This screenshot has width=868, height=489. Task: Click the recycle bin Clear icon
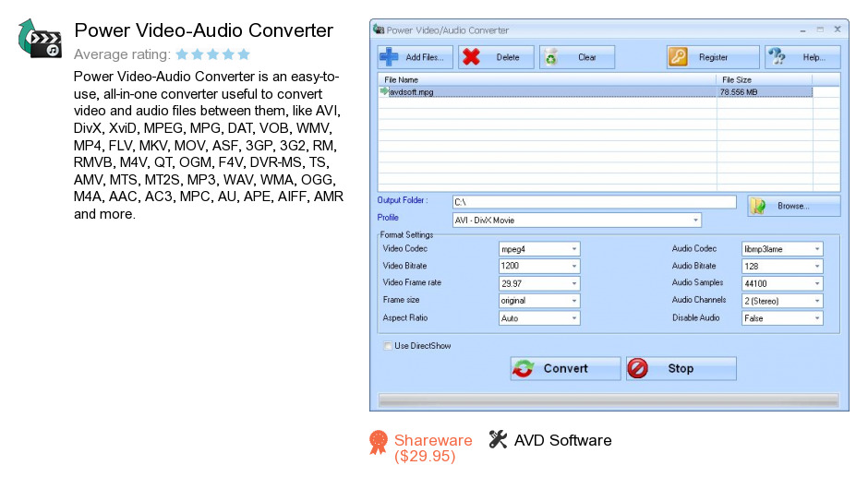tap(551, 57)
